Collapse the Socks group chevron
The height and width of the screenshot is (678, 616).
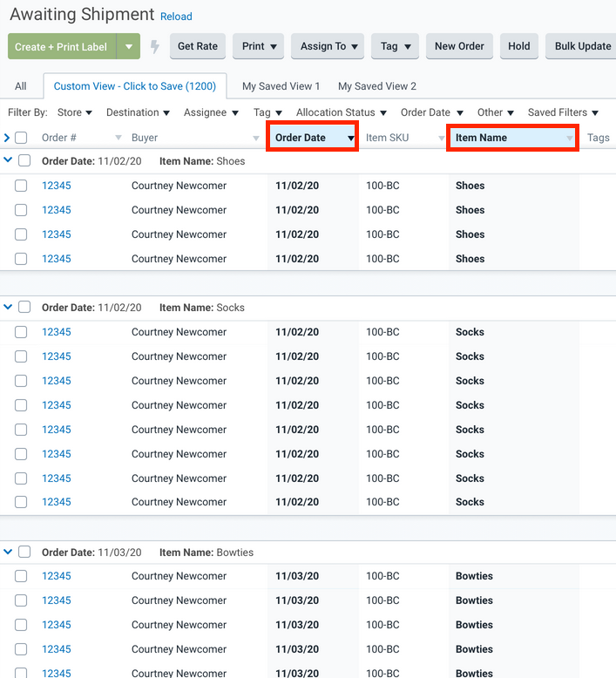click(8, 307)
